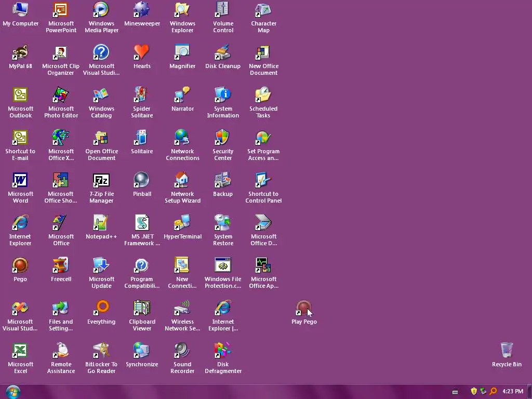Select Play Pego desktop icon
The width and height of the screenshot is (532, 399).
pyautogui.click(x=303, y=308)
